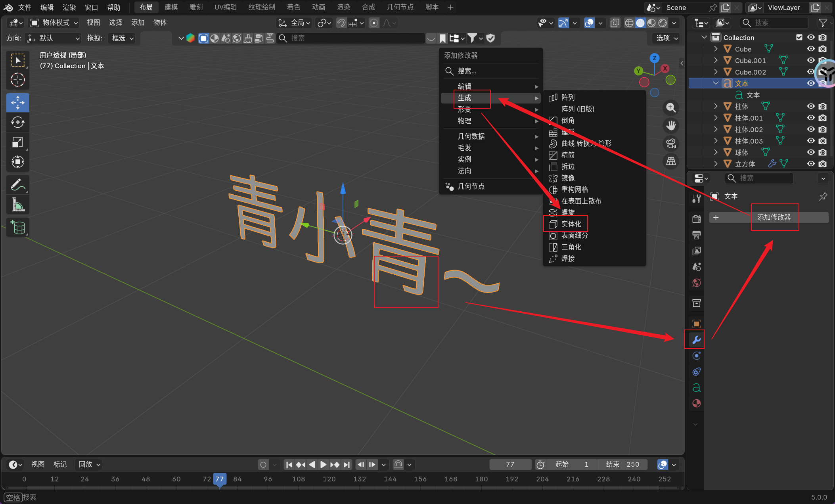The width and height of the screenshot is (835, 504).
Task: Uncheck the Collection exclude checkbox
Action: click(799, 37)
